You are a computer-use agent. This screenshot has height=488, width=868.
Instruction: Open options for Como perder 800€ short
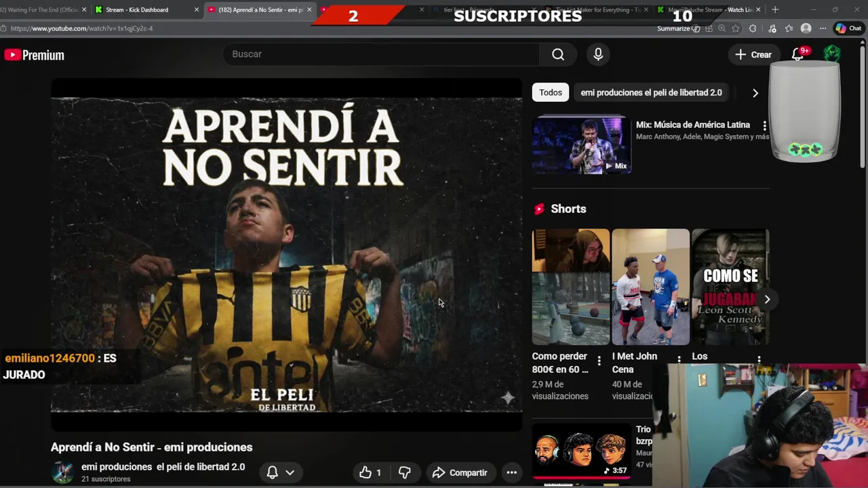(599, 360)
